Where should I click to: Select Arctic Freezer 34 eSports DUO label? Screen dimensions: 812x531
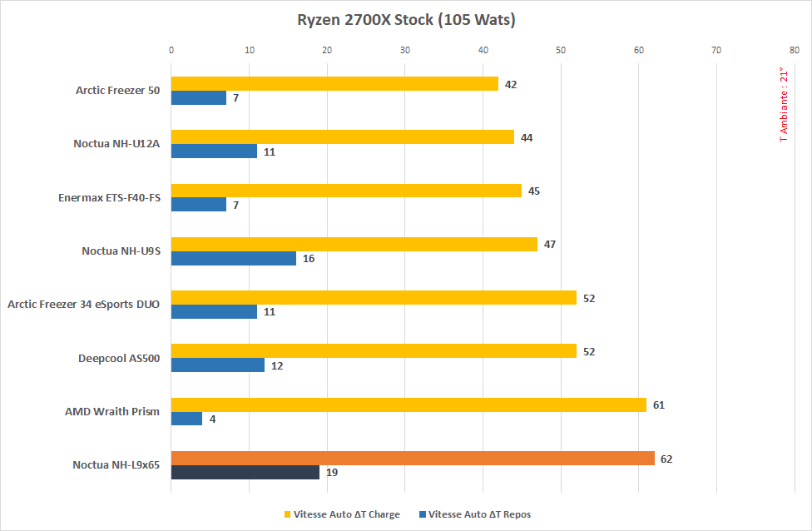[83, 304]
